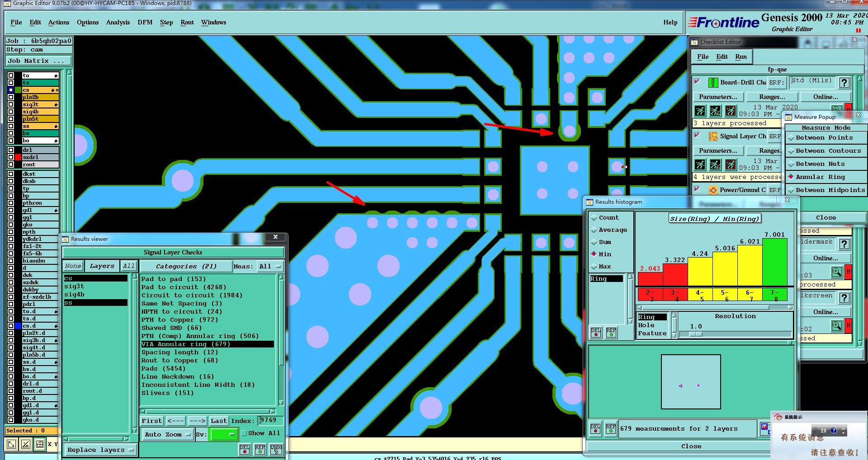868x460 pixels.
Task: Click second running-man icon under Board-Drill Check
Action: 715,111
